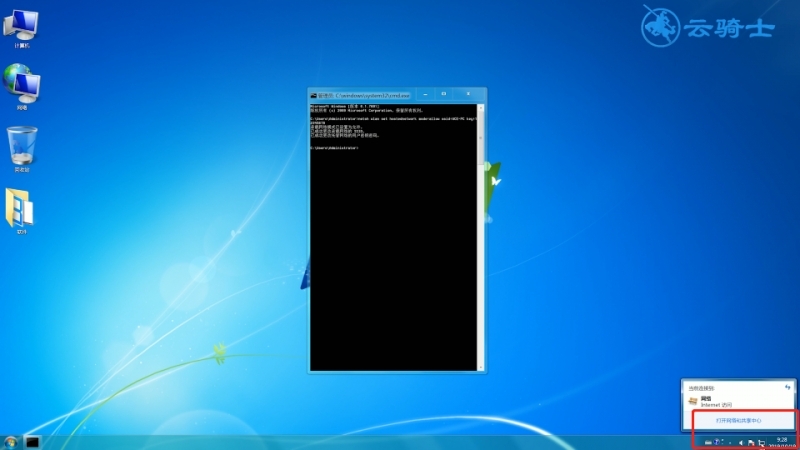
Task: Click the keyboard tray icon
Action: [x=708, y=442]
